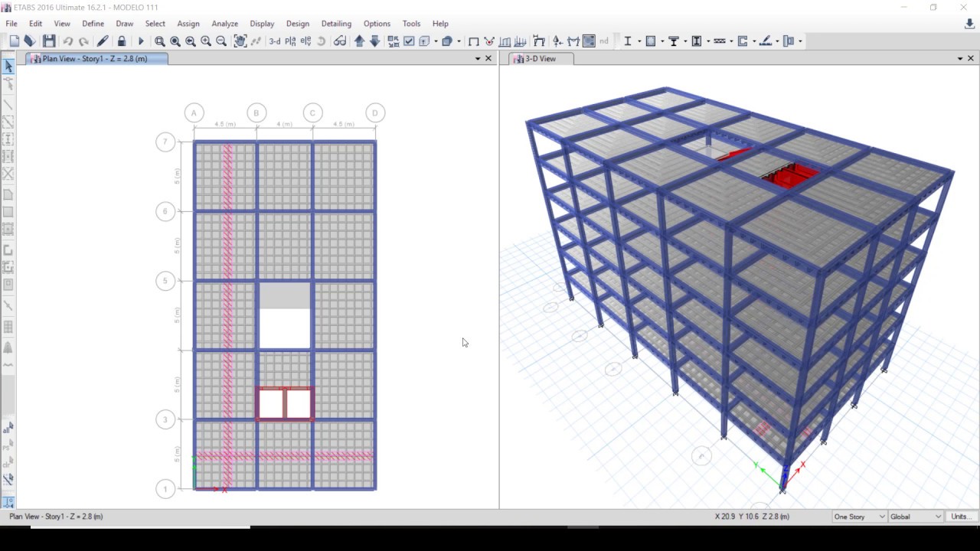Set the default 3-d view
The image size is (980, 551).
click(275, 41)
